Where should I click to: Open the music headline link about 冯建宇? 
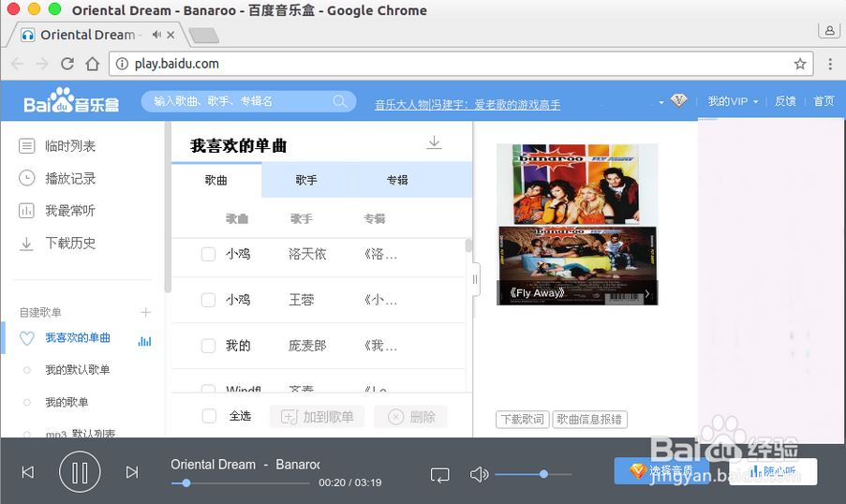(x=468, y=104)
